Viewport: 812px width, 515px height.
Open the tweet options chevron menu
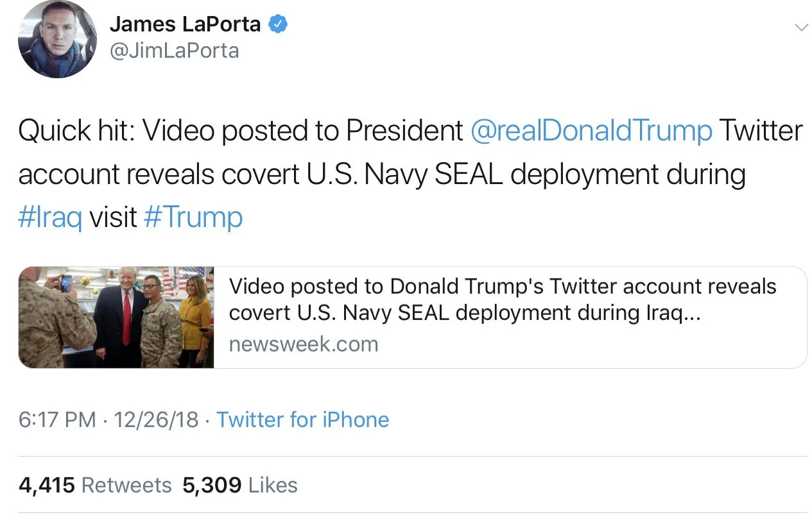800,27
